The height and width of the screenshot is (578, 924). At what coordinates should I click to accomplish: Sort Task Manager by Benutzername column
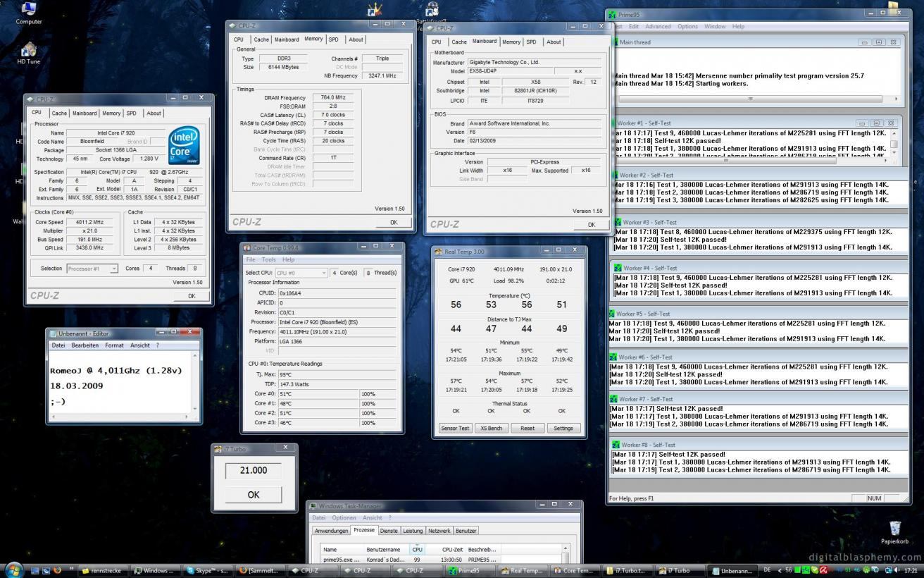(x=386, y=549)
